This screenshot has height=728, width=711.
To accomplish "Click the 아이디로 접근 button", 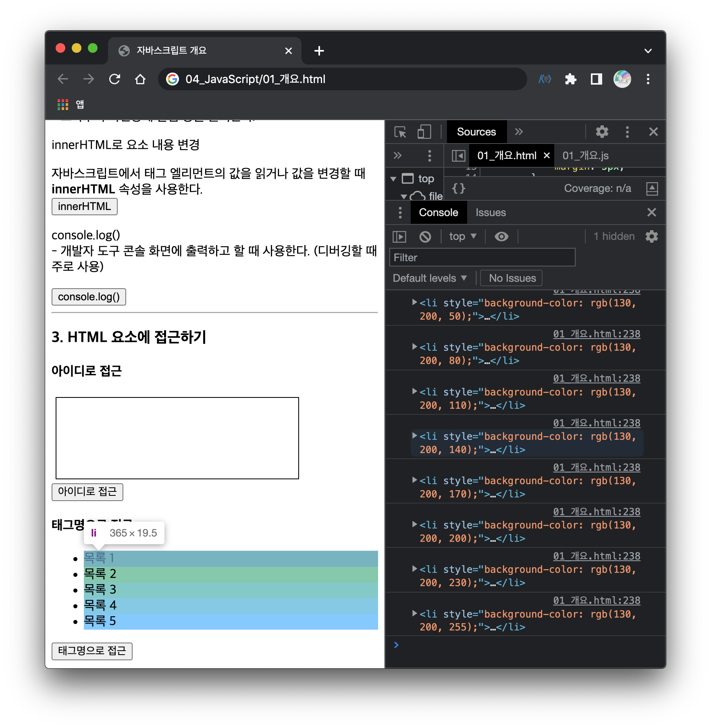I will pyautogui.click(x=87, y=492).
